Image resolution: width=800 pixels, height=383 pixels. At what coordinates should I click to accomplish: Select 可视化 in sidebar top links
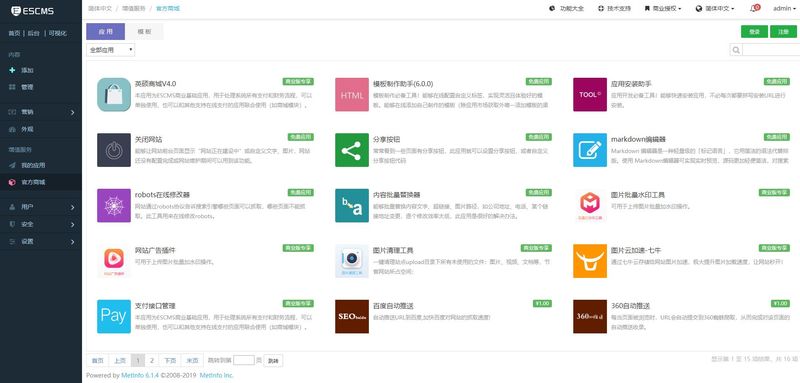(57, 33)
